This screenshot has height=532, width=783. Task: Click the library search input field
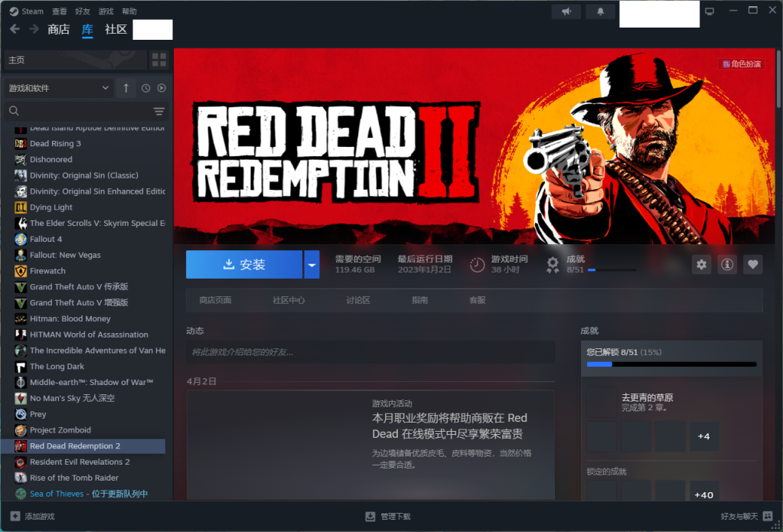86,111
